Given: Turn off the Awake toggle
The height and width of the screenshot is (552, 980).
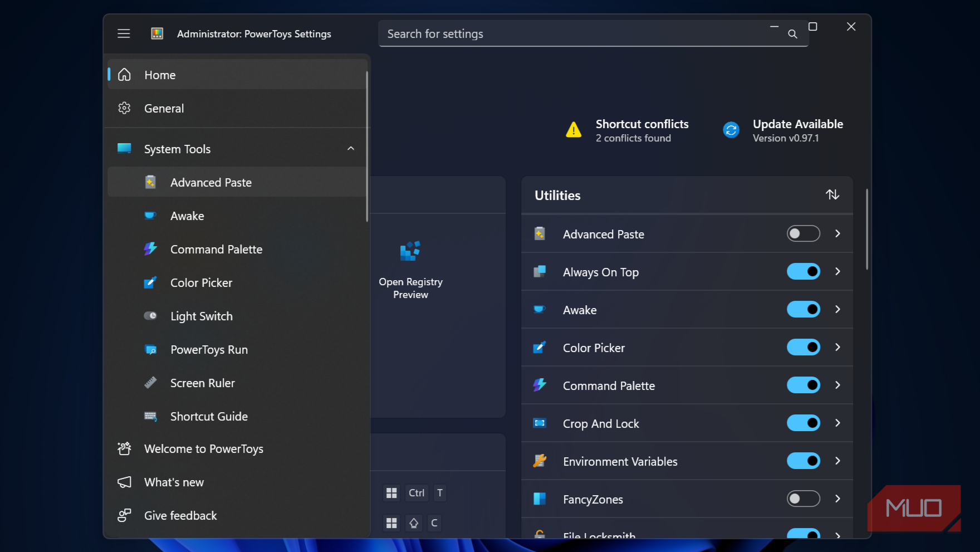Looking at the screenshot, I should pos(803,309).
